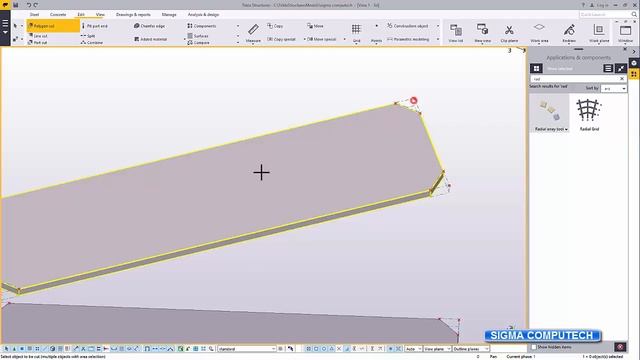
Task: Open the Manage ribbon tab
Action: [x=169, y=14]
